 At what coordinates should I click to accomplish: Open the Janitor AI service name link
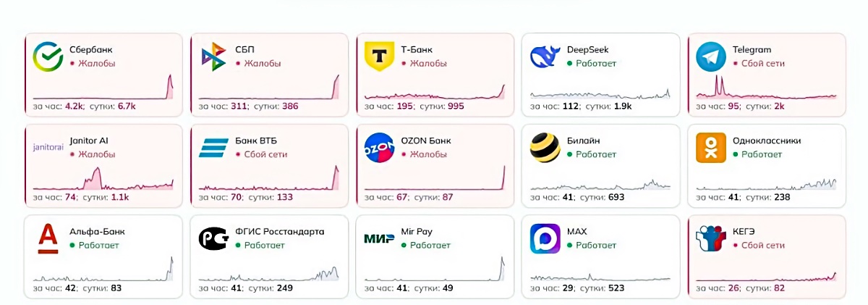pos(89,141)
